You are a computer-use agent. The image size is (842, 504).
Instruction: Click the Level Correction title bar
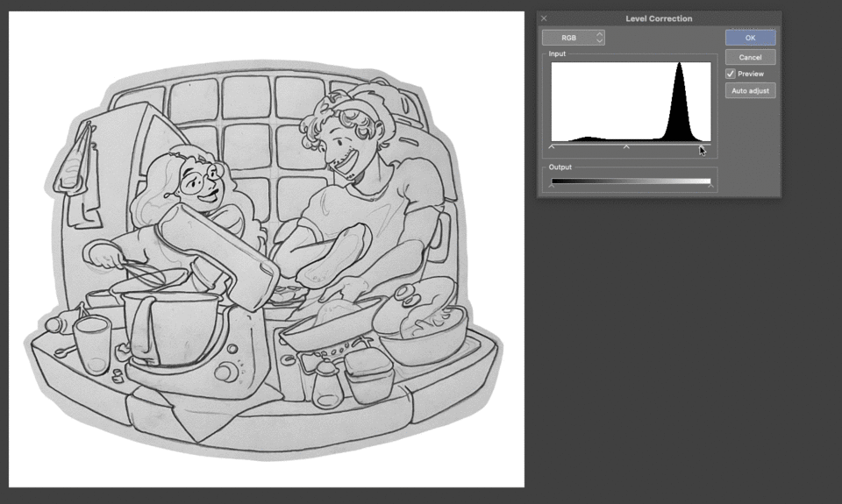coord(659,18)
